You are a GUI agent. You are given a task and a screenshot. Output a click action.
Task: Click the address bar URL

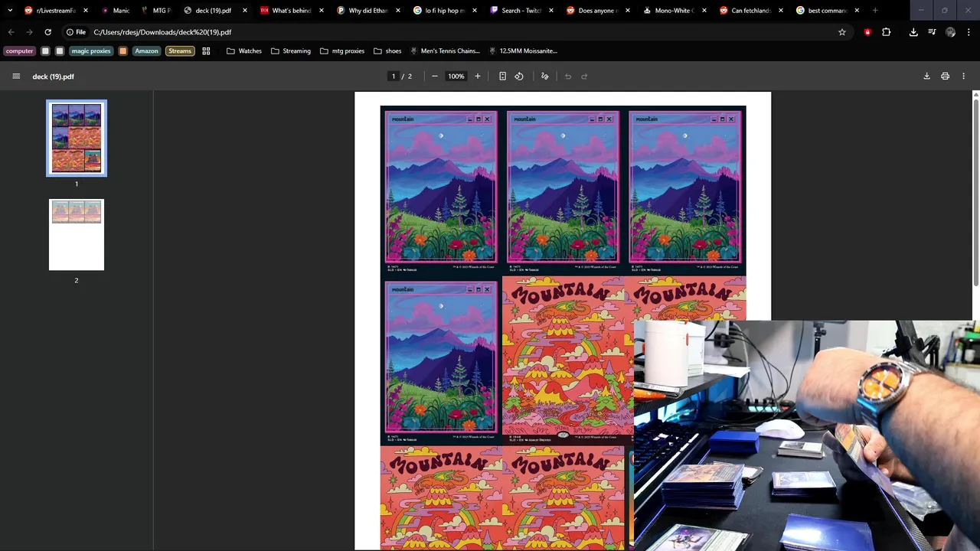[x=162, y=32]
